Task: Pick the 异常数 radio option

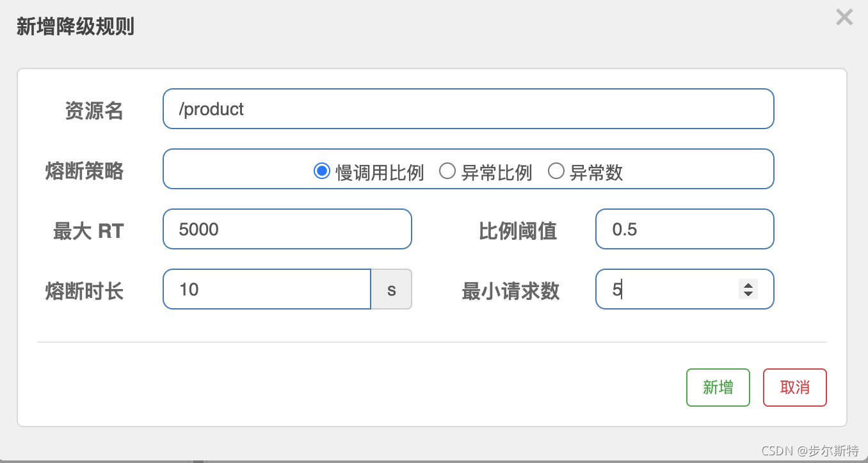Action: click(x=556, y=171)
